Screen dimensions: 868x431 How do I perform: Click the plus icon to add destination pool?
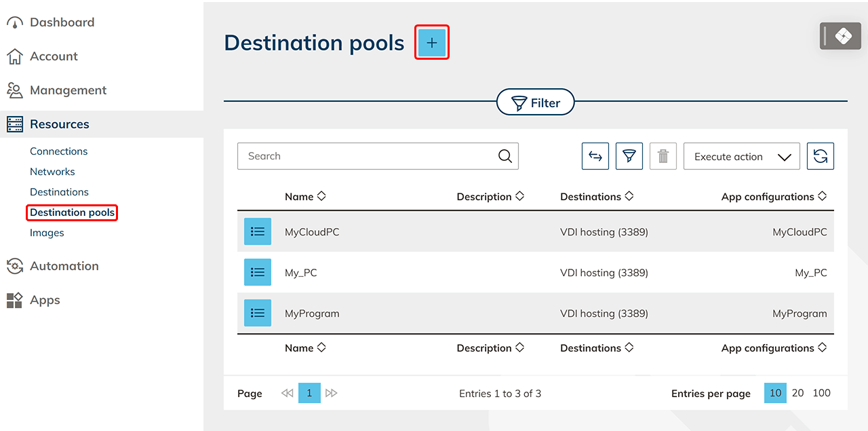pyautogui.click(x=432, y=43)
